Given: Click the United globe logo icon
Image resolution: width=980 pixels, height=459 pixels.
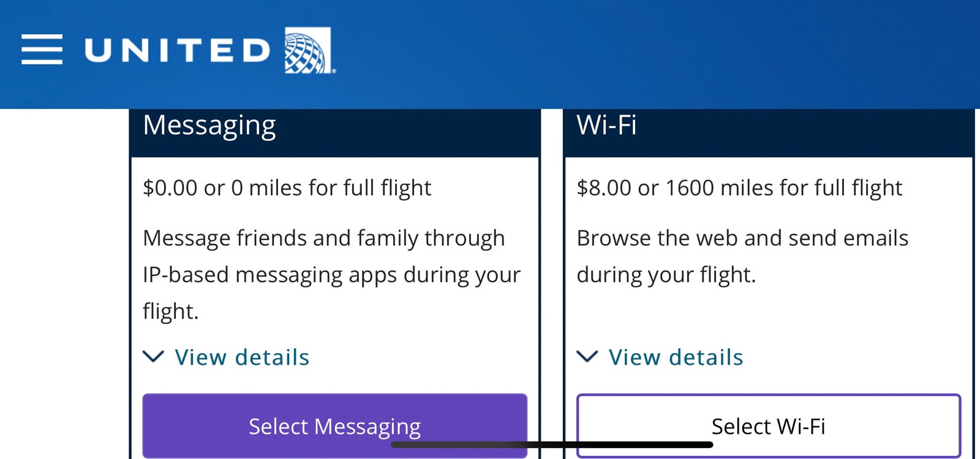Looking at the screenshot, I should click(309, 50).
